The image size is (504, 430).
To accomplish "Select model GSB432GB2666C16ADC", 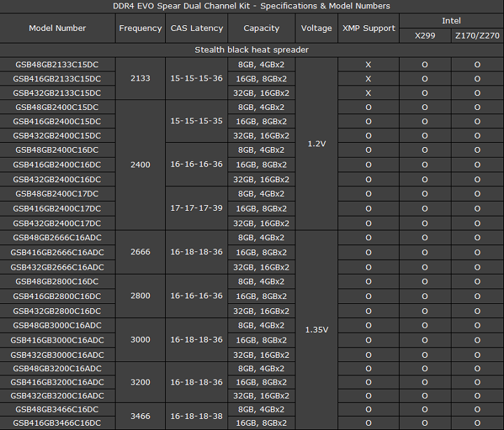I will pos(57,268).
